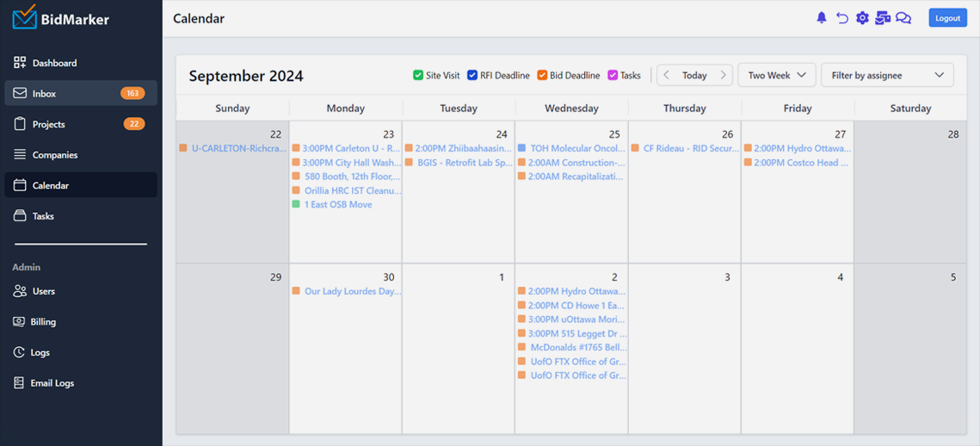Image resolution: width=980 pixels, height=446 pixels.
Task: Jump to Today on the calendar
Action: click(x=694, y=76)
